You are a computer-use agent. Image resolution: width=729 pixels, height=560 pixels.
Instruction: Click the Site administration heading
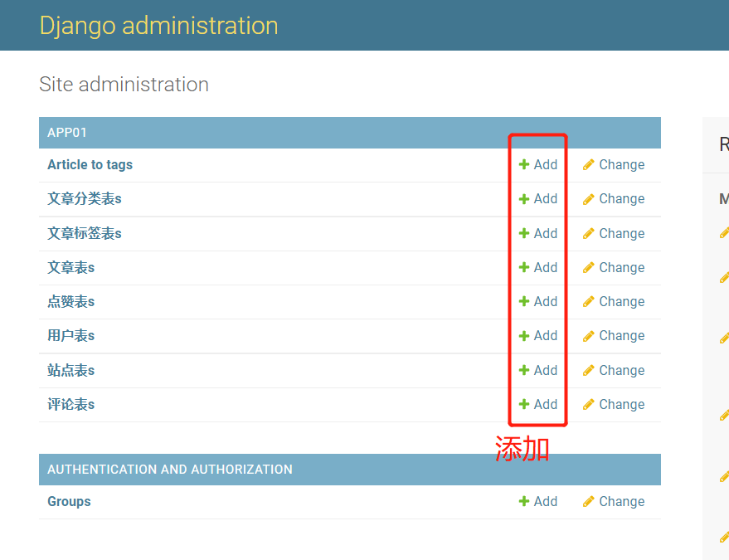coord(124,84)
